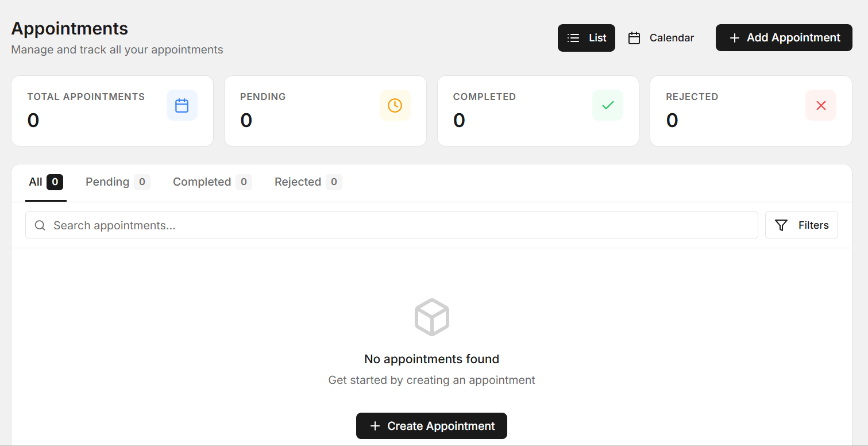Click the magnifier icon in the search bar
This screenshot has height=446, width=868.
pyautogui.click(x=40, y=225)
